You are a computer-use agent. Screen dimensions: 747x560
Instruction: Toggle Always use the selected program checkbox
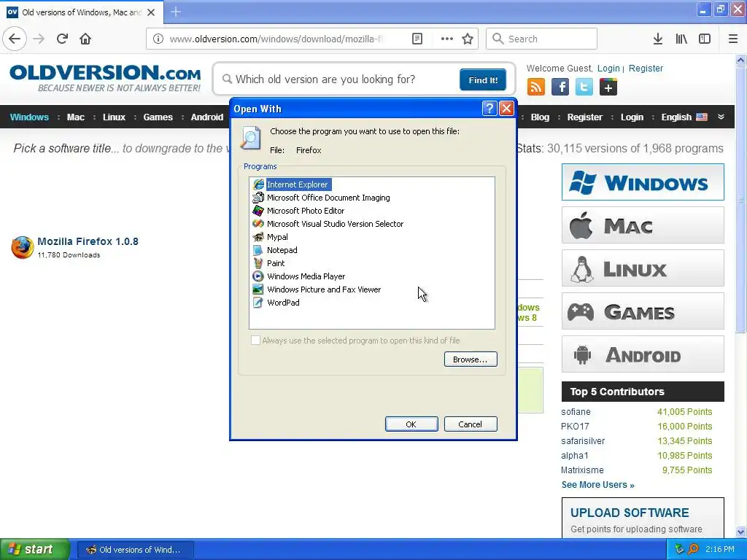tap(256, 340)
